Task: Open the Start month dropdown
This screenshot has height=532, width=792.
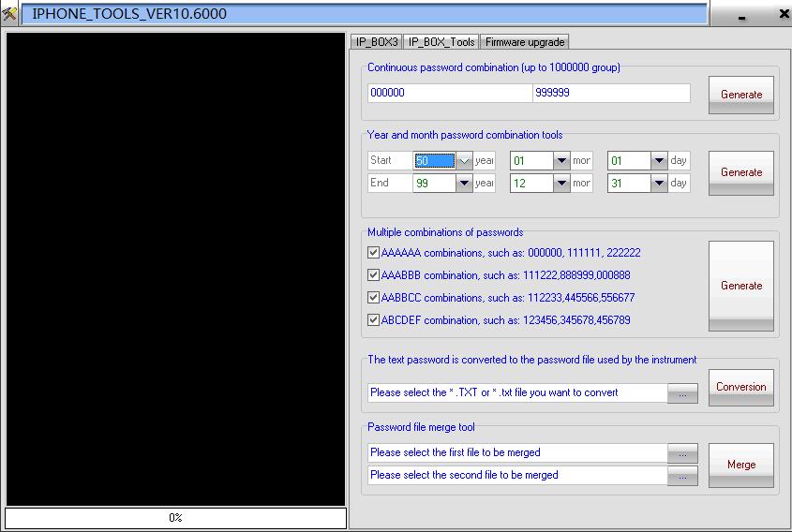Action: pos(561,161)
